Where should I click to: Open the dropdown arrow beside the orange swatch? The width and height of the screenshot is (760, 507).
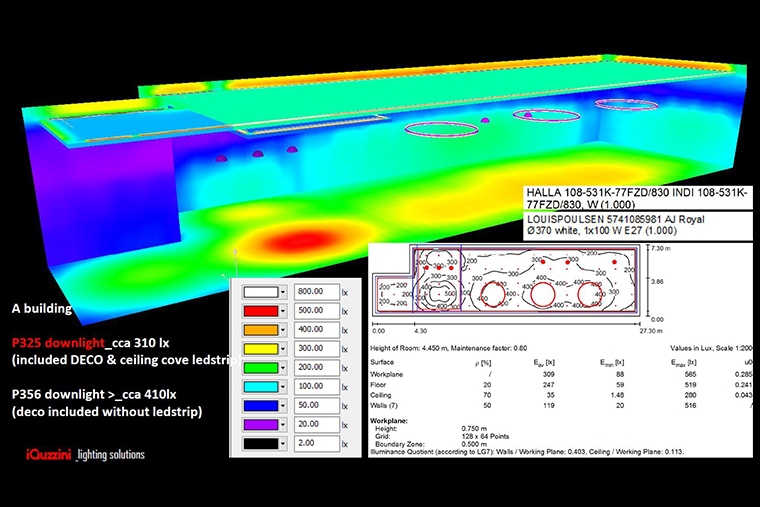[283, 330]
